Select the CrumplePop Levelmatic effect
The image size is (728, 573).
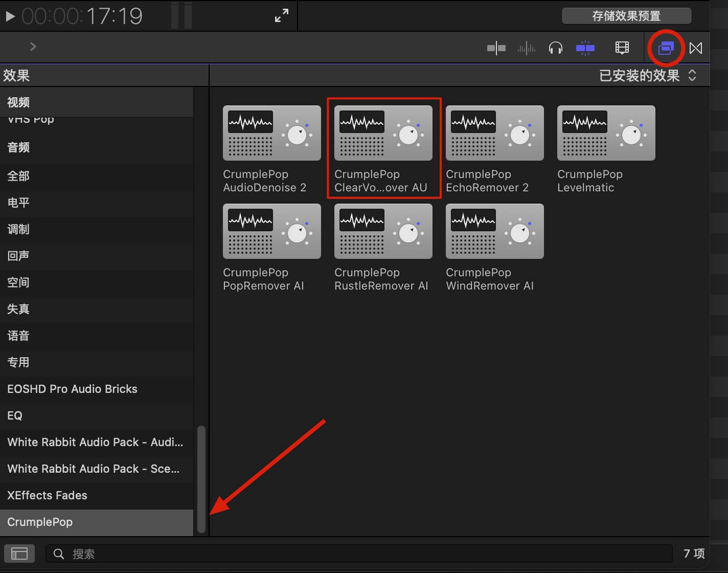[x=606, y=149]
